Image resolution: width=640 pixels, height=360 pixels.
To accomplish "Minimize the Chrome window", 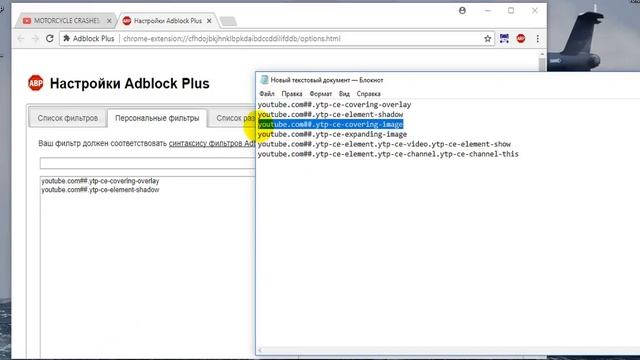I will click(x=488, y=11).
